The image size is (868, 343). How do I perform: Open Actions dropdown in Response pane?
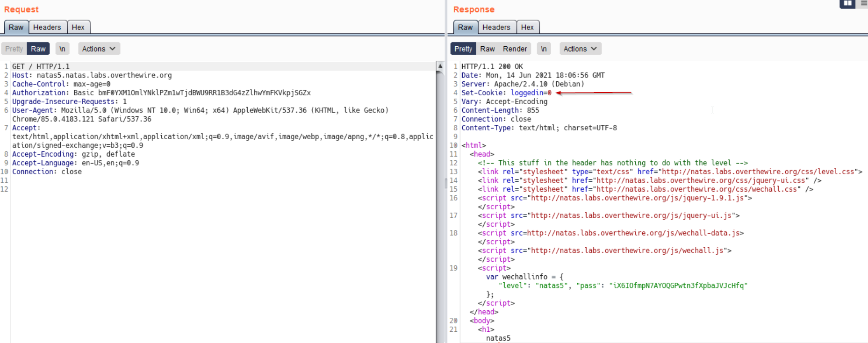pyautogui.click(x=581, y=49)
